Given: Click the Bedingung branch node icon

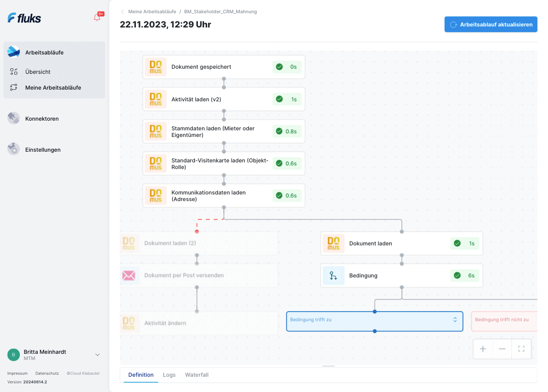Looking at the screenshot, I should tap(333, 275).
